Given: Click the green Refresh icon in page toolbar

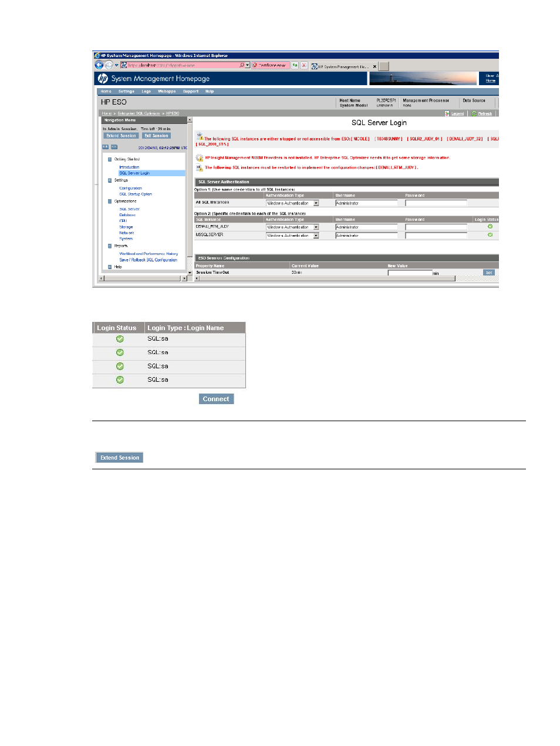Looking at the screenshot, I should point(474,113).
